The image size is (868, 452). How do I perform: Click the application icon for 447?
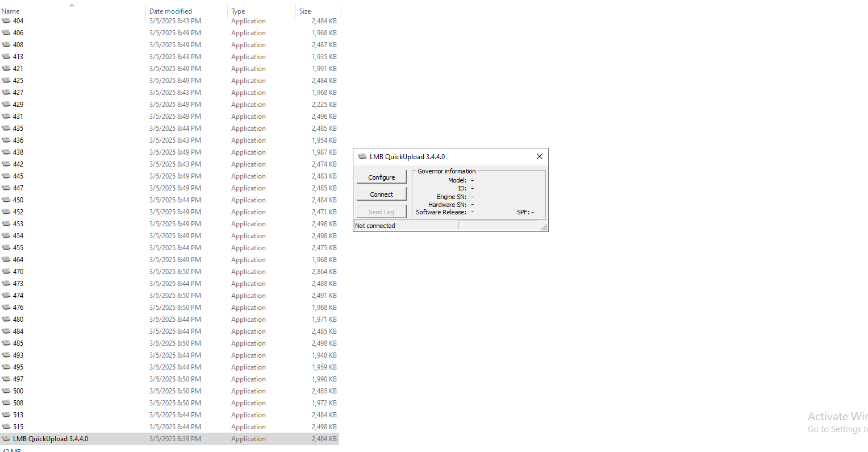[6, 188]
